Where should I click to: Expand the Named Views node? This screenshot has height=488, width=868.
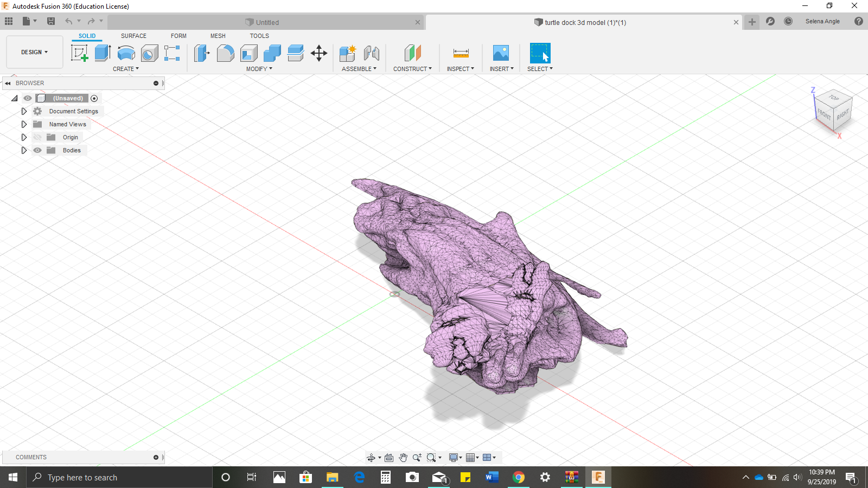click(24, 124)
